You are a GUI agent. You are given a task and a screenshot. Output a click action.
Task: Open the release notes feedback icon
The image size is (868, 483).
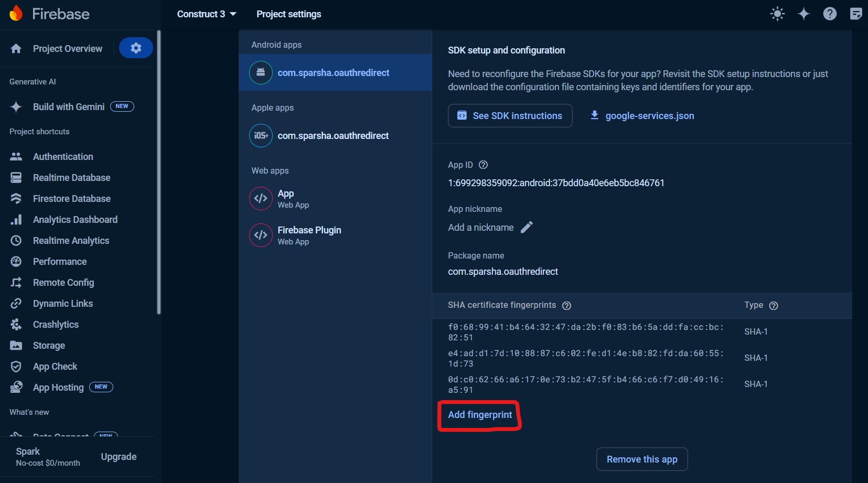coord(856,14)
